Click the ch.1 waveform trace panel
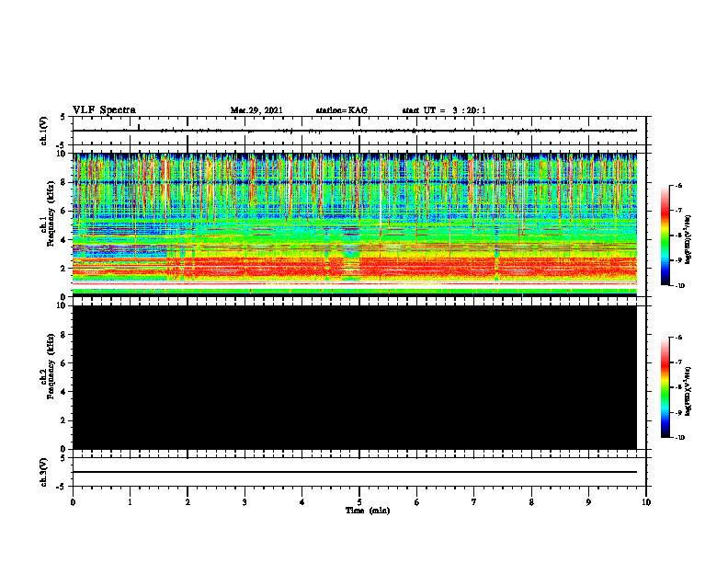The image size is (728, 563). pyautogui.click(x=359, y=131)
